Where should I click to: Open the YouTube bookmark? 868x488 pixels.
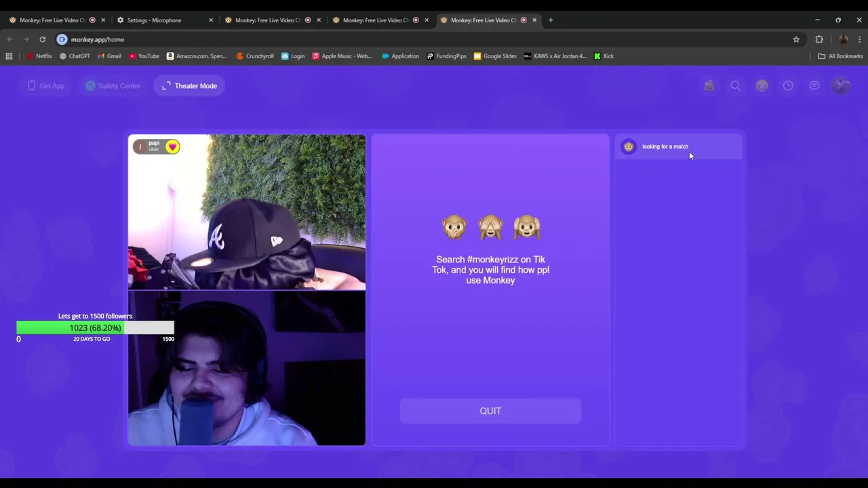(144, 56)
